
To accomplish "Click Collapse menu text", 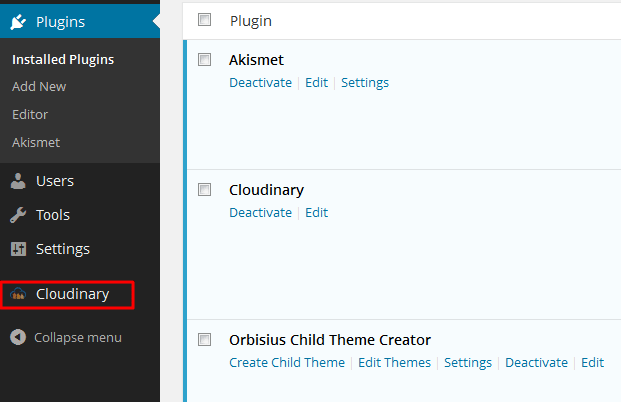I will 78,338.
